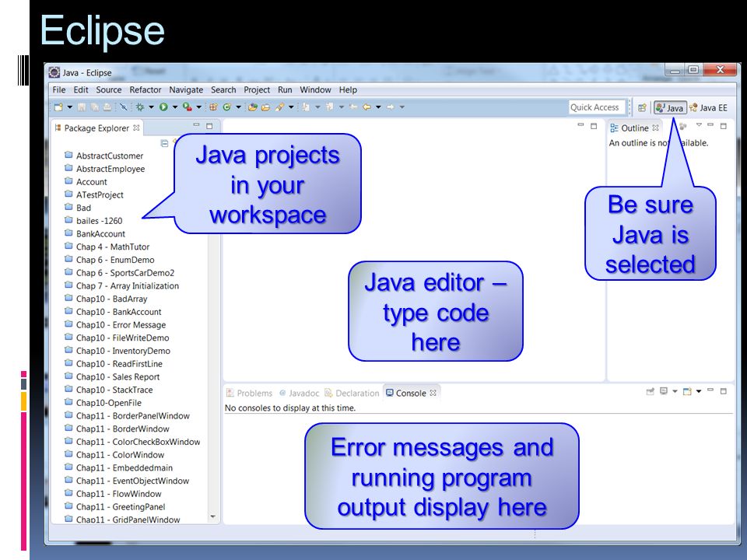This screenshot has width=747, height=560.
Task: Open the Source menu
Action: click(x=109, y=89)
